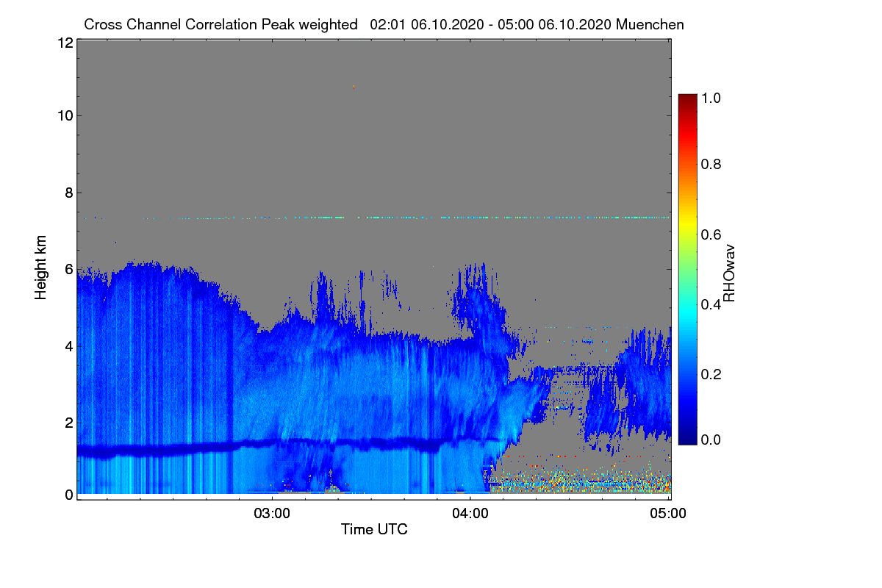
Task: Click the '2' height tick label
Action: 68,422
